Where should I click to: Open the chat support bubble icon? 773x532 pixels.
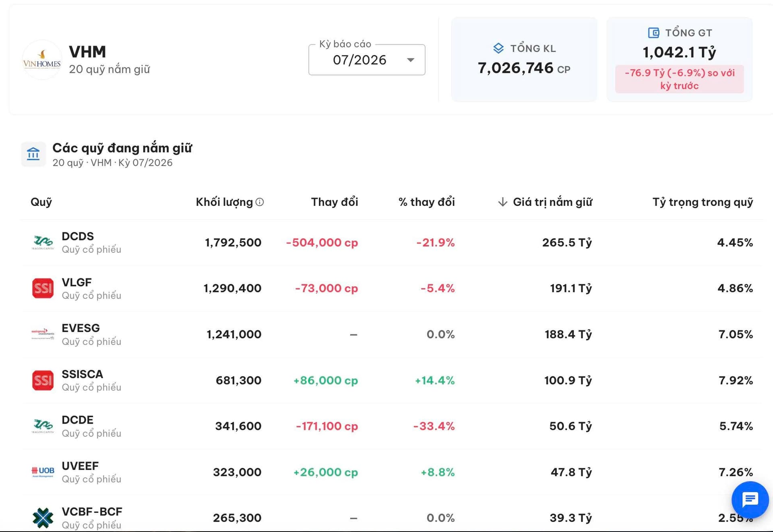point(750,500)
